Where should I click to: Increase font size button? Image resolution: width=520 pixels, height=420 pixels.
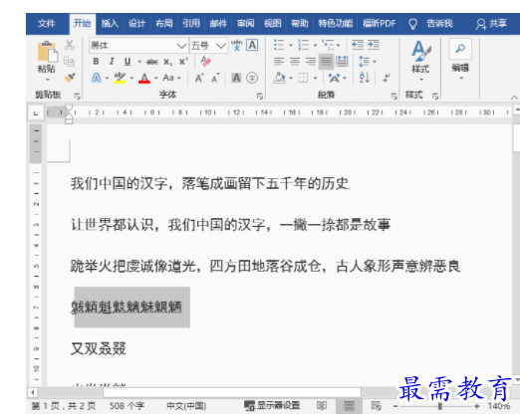click(199, 78)
